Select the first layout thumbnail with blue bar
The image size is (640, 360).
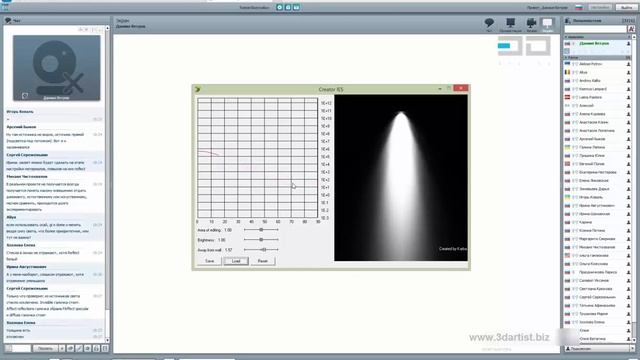[510, 46]
